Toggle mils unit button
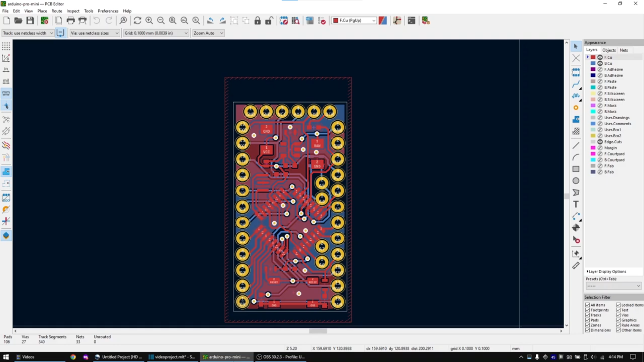The image size is (644, 362). (6, 81)
